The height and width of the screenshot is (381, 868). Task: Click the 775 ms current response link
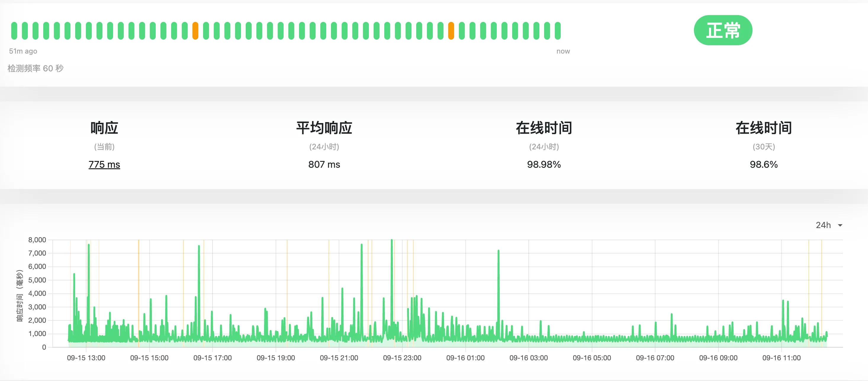tap(104, 164)
